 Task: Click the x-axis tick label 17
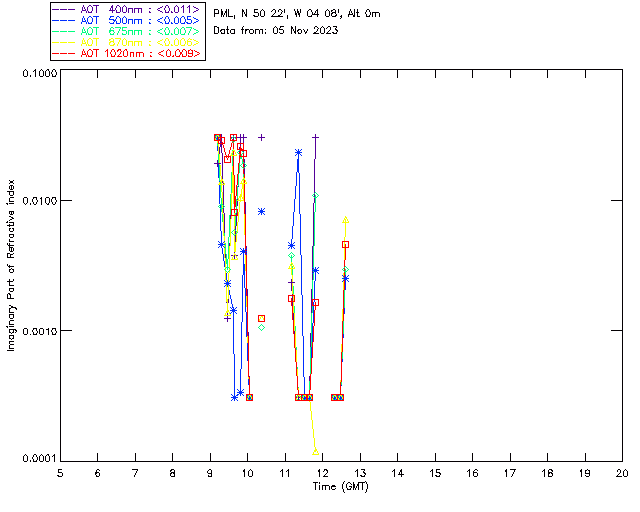510,473
